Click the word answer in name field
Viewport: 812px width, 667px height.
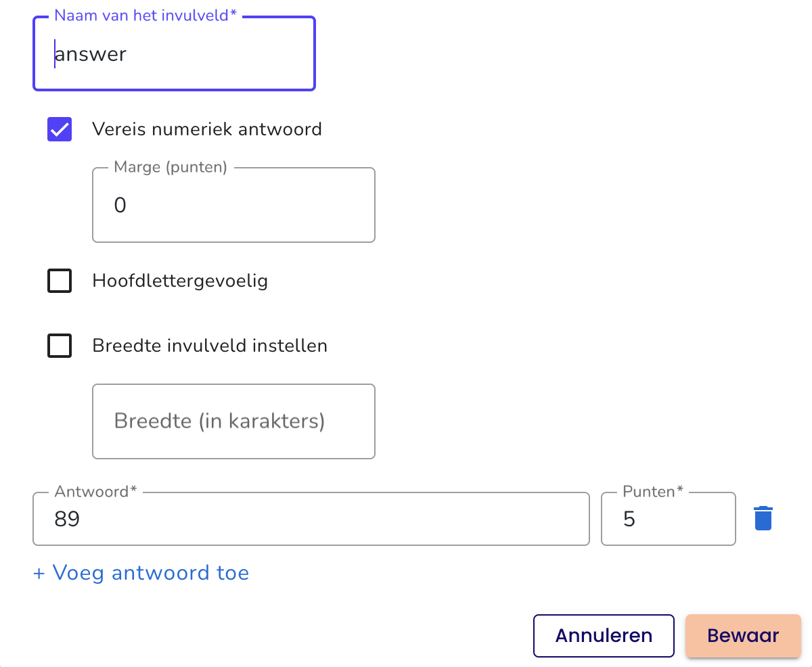click(x=91, y=54)
